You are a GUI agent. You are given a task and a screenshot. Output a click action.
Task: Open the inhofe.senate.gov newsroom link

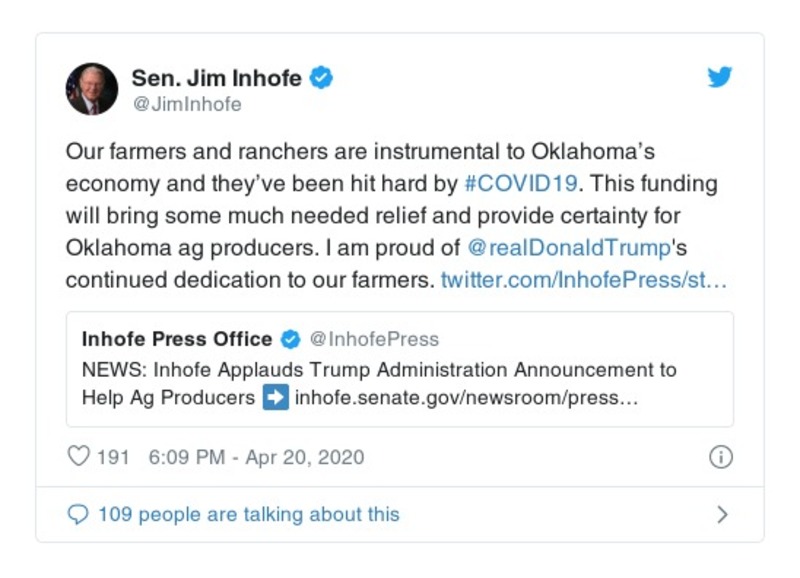467,397
